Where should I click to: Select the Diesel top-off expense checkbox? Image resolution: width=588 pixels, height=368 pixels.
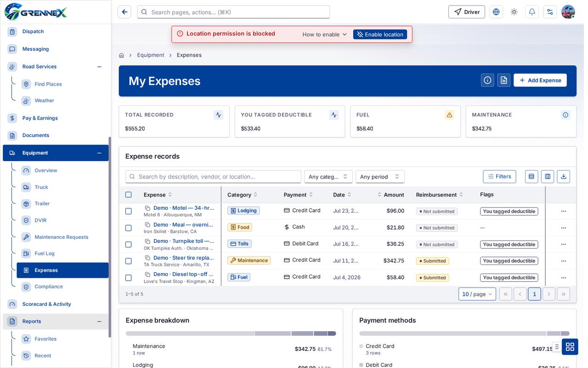click(129, 277)
